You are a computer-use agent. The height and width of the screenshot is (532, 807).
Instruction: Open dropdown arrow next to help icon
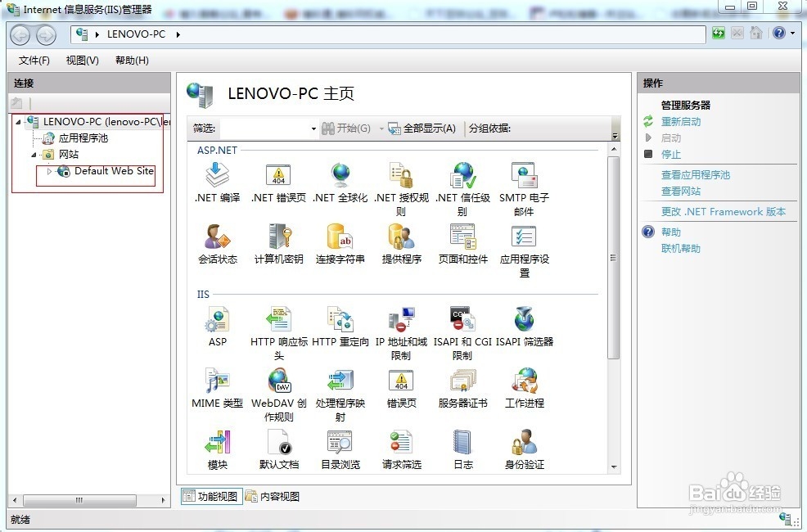coord(792,34)
